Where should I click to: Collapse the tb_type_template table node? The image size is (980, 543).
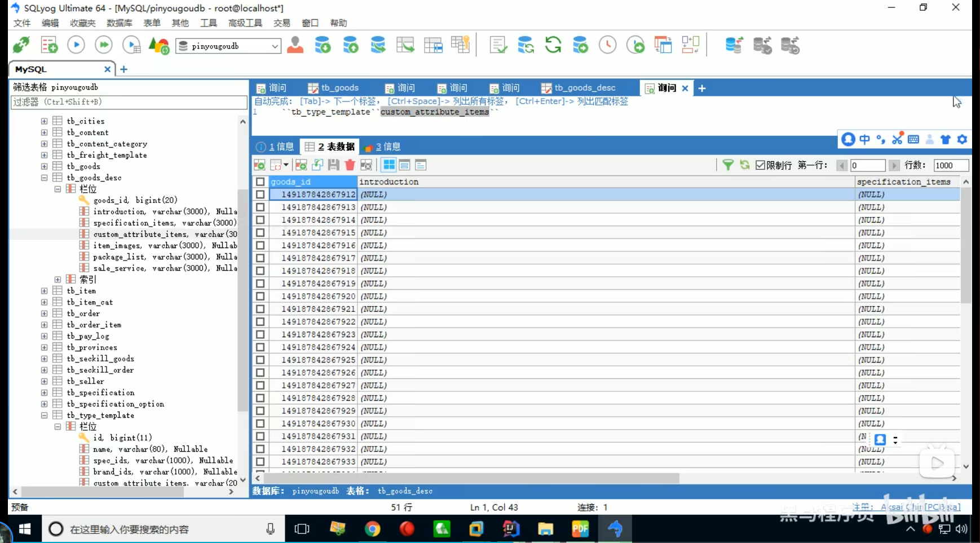(44, 415)
